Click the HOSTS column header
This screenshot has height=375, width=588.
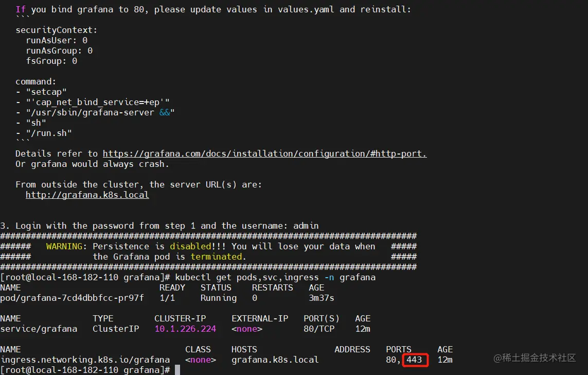coord(244,349)
